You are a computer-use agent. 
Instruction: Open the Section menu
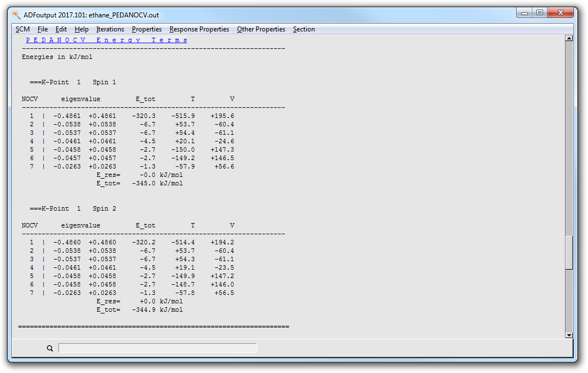(304, 29)
